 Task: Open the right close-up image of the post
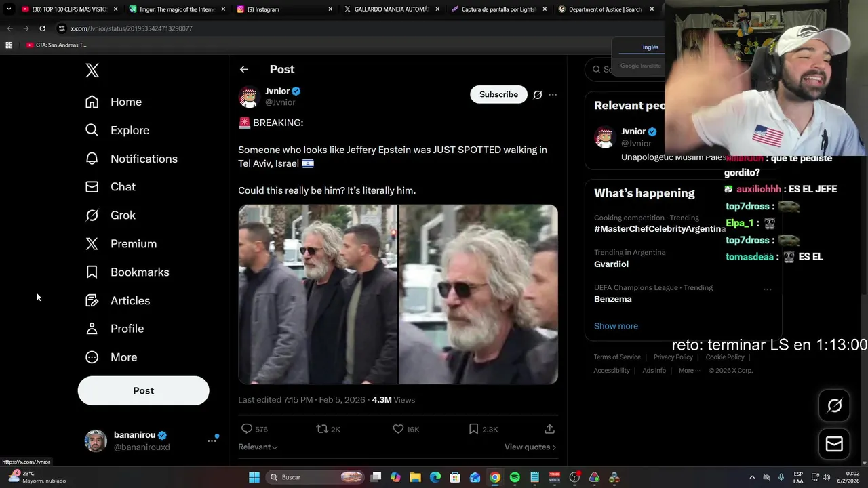[478, 294]
